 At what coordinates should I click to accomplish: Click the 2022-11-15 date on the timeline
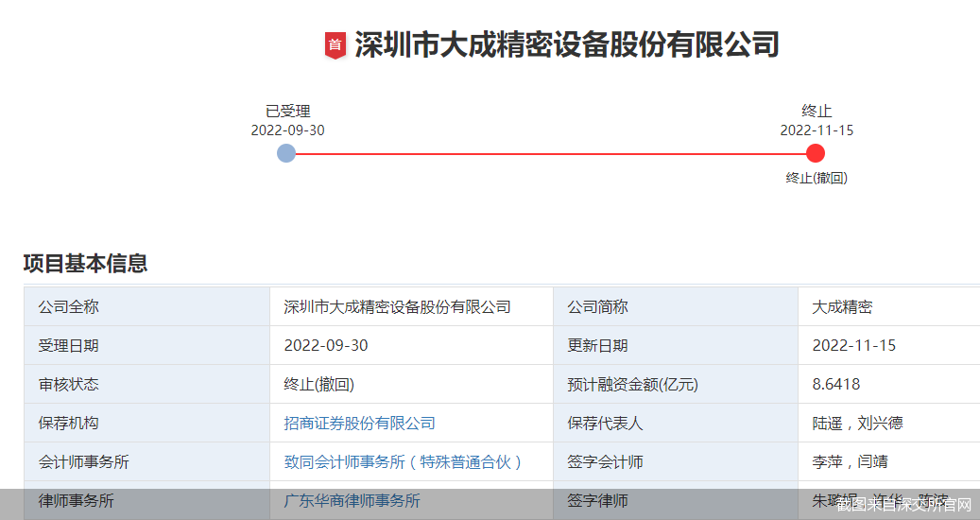(817, 130)
